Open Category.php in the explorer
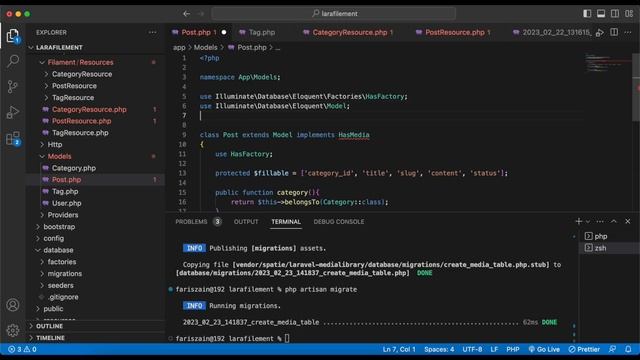640x360 pixels. coord(73,168)
